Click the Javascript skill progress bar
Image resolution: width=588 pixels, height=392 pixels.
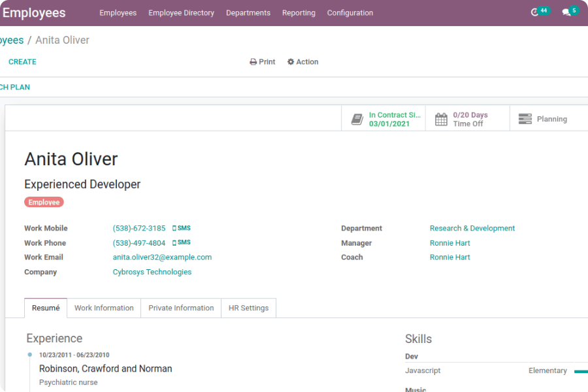[x=580, y=371]
